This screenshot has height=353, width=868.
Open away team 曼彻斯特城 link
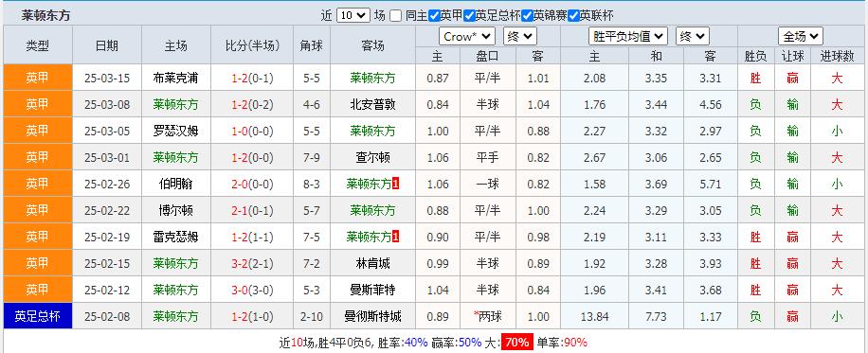[x=372, y=316]
